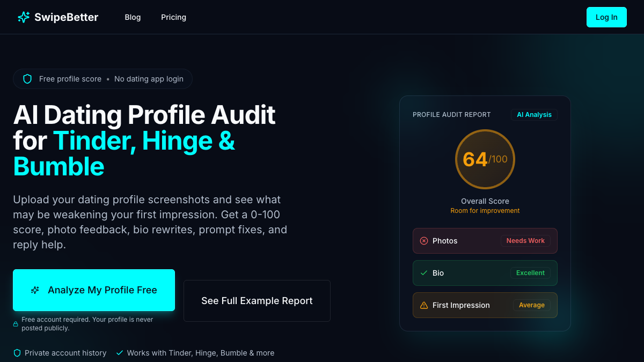The image size is (644, 362).
Task: Click the Photos row label
Action: coord(445,241)
